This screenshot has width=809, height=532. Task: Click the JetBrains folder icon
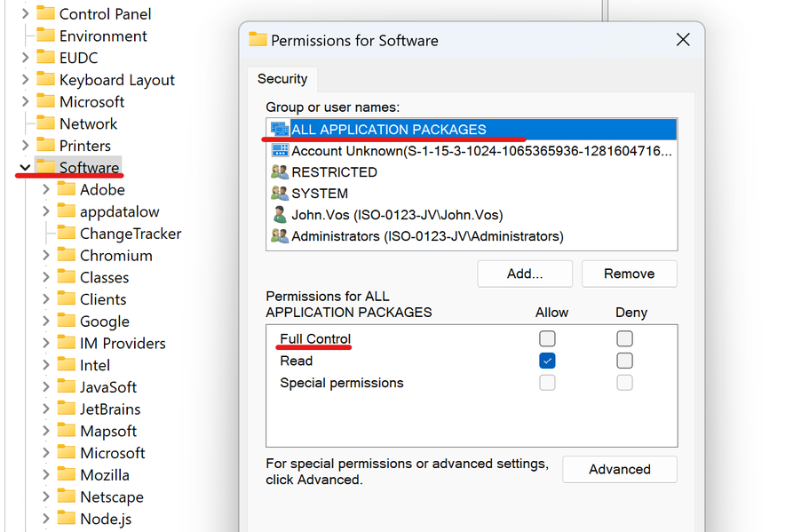[67, 409]
